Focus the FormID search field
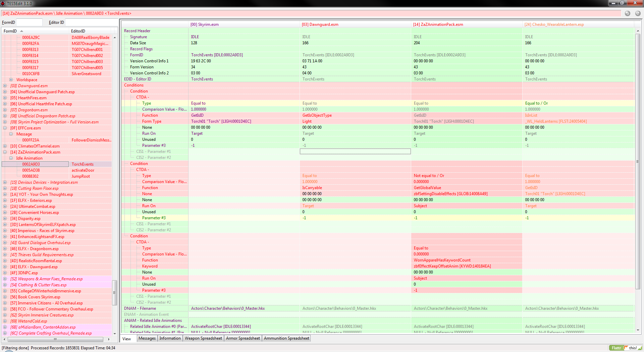This screenshot has width=644, height=352. tap(29, 22)
